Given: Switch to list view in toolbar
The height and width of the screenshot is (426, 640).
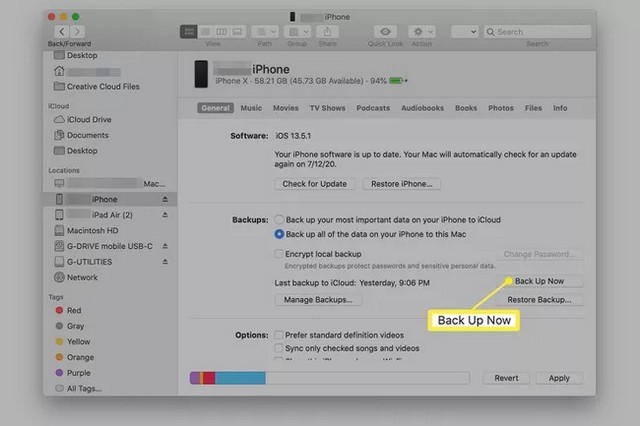Looking at the screenshot, I should 205,31.
